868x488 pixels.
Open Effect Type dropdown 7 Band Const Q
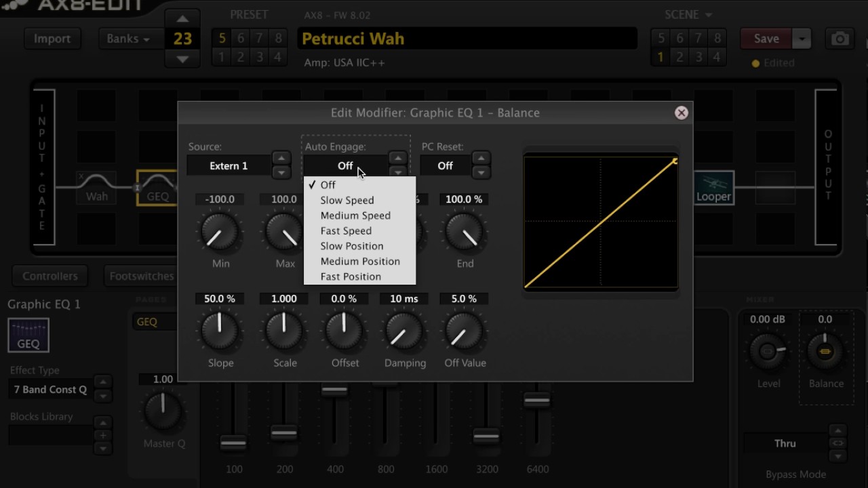51,390
